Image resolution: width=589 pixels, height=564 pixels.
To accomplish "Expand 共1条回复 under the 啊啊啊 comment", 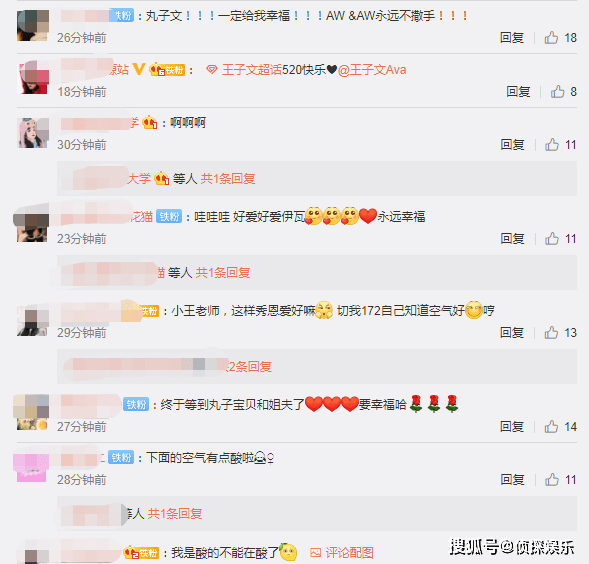I will 228,178.
